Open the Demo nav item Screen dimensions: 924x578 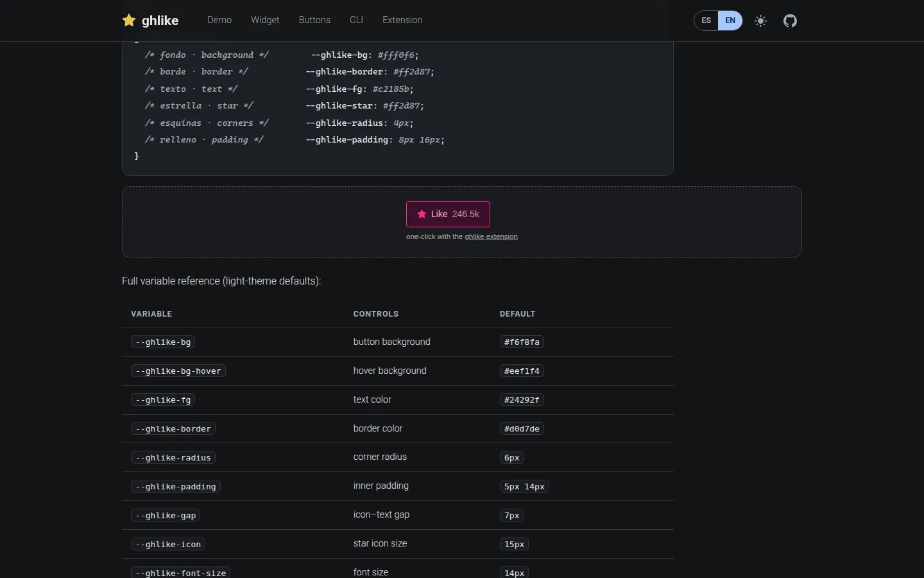pos(219,20)
